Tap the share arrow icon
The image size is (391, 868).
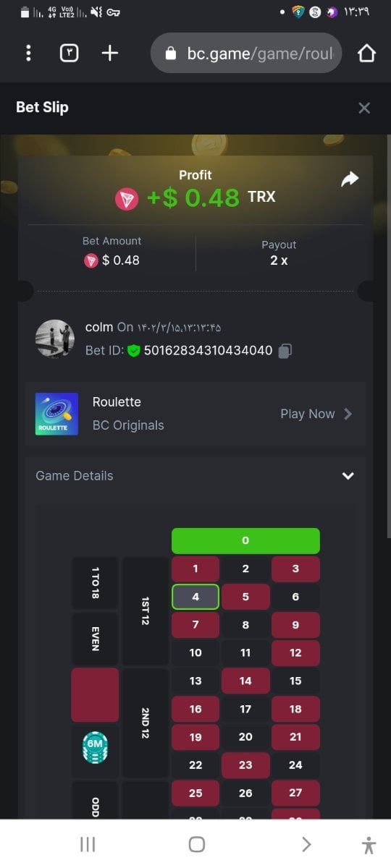point(350,179)
